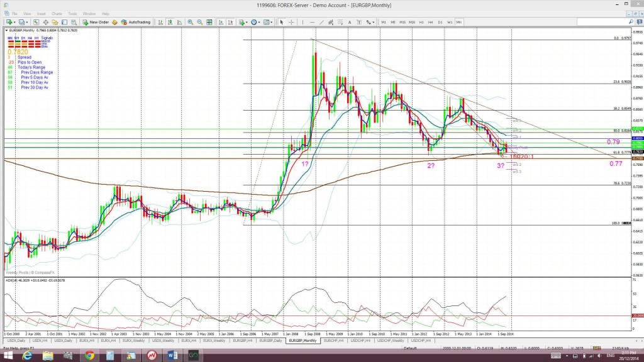The height and width of the screenshot is (362, 644).
Task: Open the Indicators list icon
Action: click(241, 22)
